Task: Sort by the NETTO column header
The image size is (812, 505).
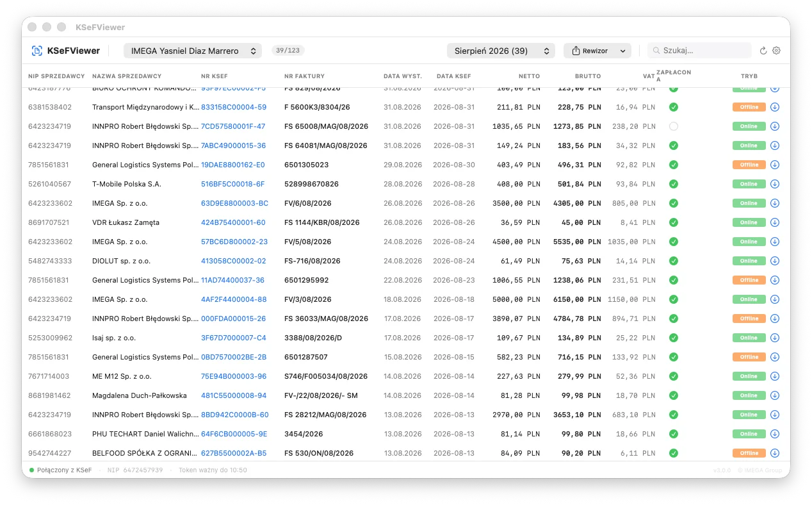Action: click(529, 76)
